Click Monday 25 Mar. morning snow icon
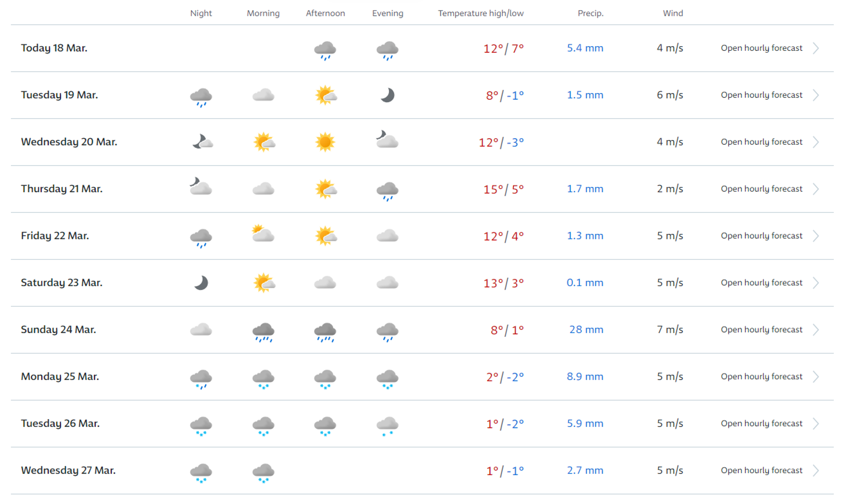The height and width of the screenshot is (504, 855). click(x=263, y=378)
